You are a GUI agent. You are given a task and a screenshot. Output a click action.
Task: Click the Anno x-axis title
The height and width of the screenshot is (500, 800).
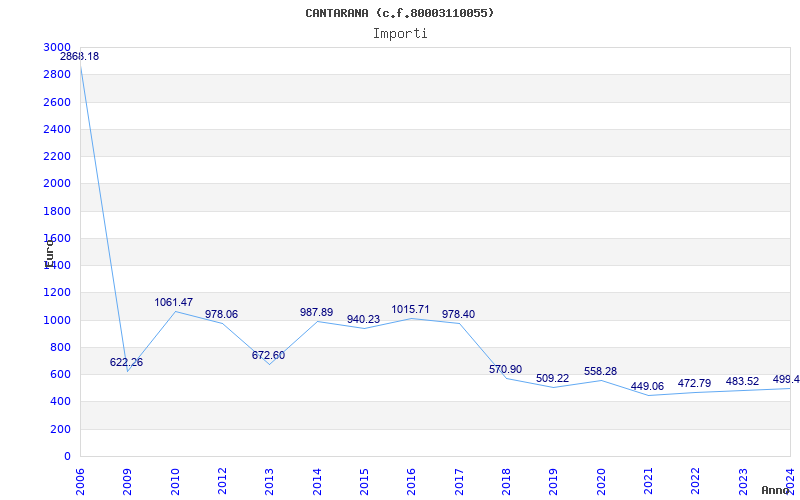tap(775, 490)
